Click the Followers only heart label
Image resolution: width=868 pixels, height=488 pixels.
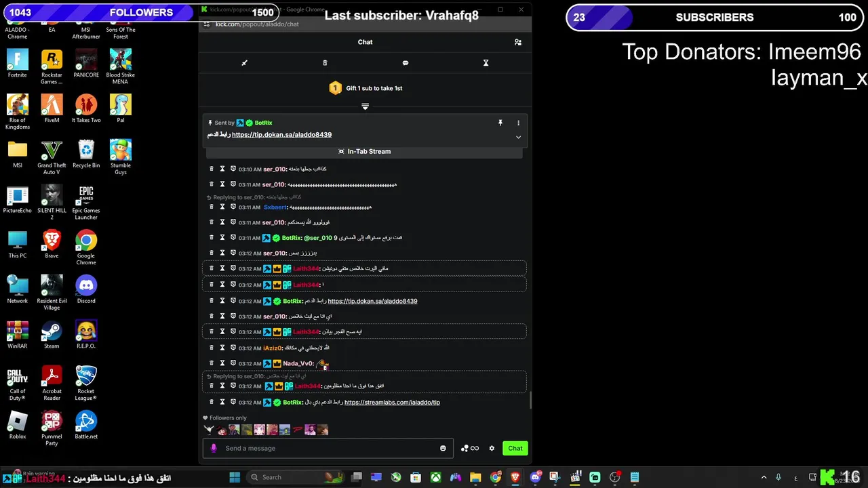224,418
